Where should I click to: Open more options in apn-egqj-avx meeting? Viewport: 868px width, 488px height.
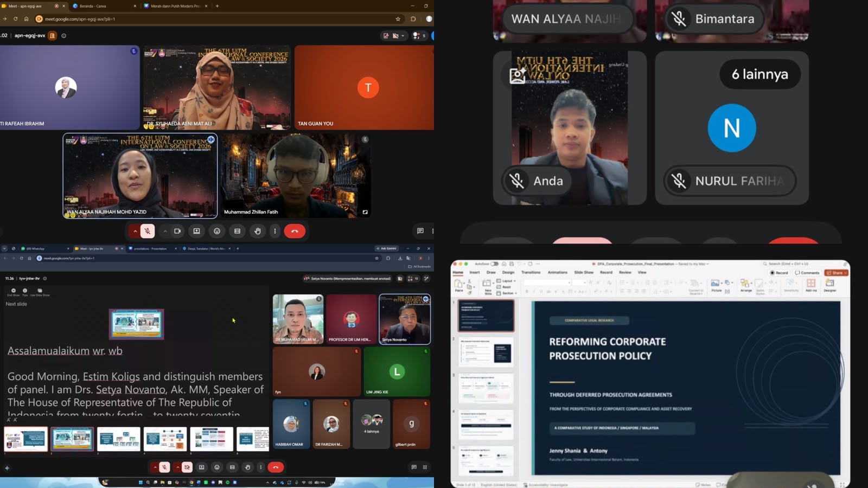[275, 231]
